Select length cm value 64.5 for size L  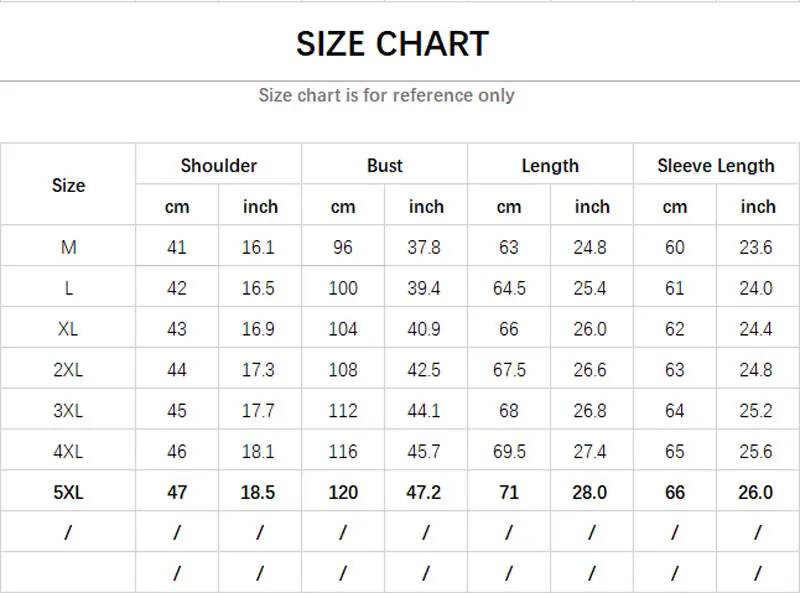(509, 289)
